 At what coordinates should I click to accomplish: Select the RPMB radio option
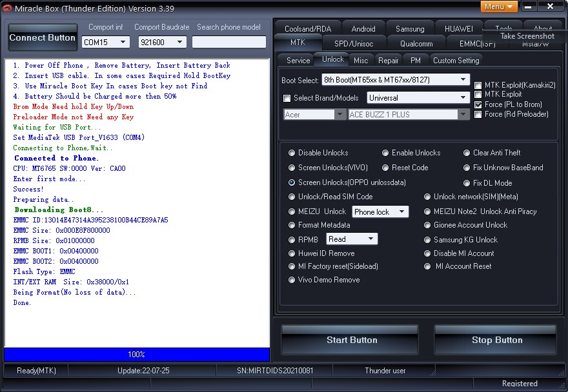pyautogui.click(x=292, y=240)
